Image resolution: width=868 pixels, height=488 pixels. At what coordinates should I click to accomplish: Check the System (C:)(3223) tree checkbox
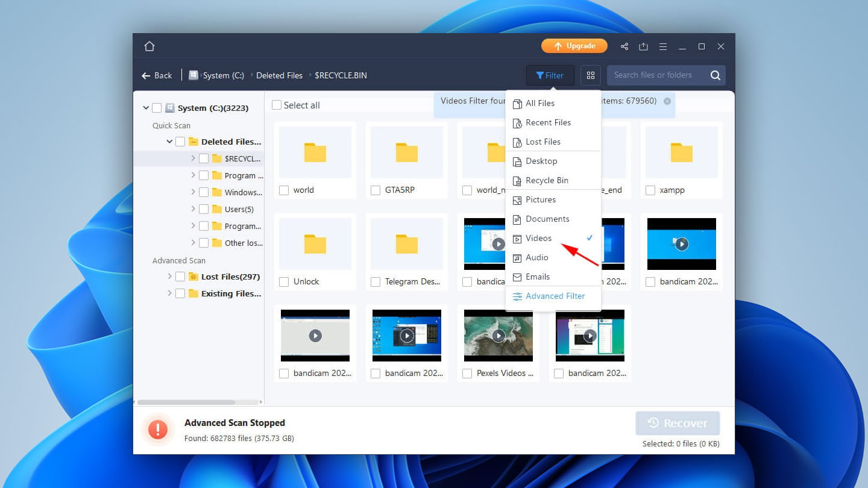(157, 108)
